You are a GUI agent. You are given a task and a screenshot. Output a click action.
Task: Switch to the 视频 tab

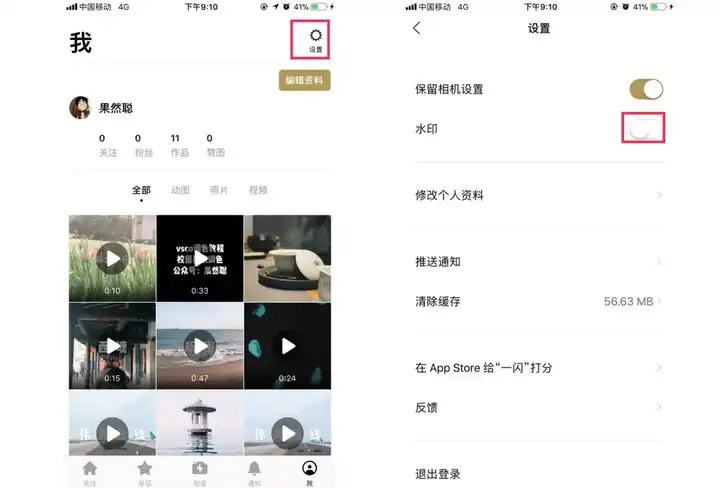click(x=258, y=190)
